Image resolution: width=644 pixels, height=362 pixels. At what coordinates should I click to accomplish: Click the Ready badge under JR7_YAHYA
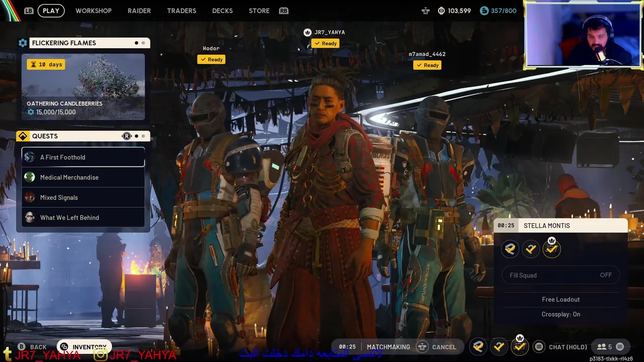tap(325, 43)
